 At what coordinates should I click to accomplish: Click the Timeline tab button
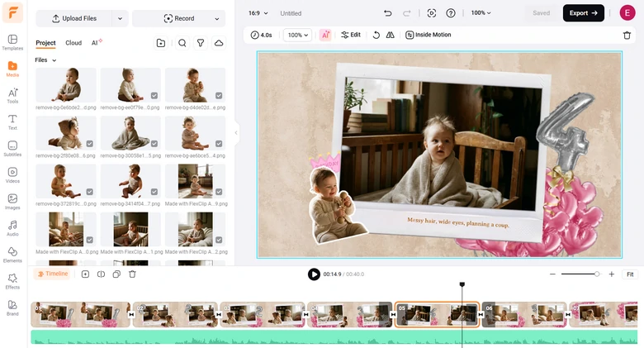click(53, 274)
